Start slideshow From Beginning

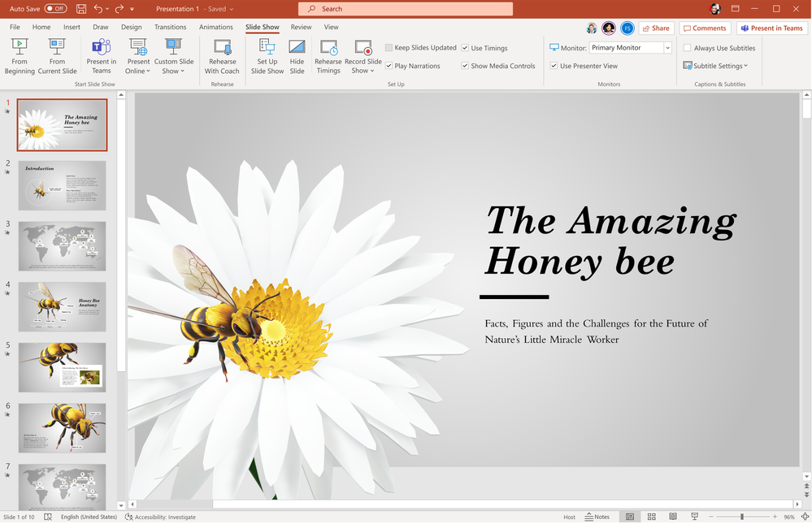click(x=20, y=56)
